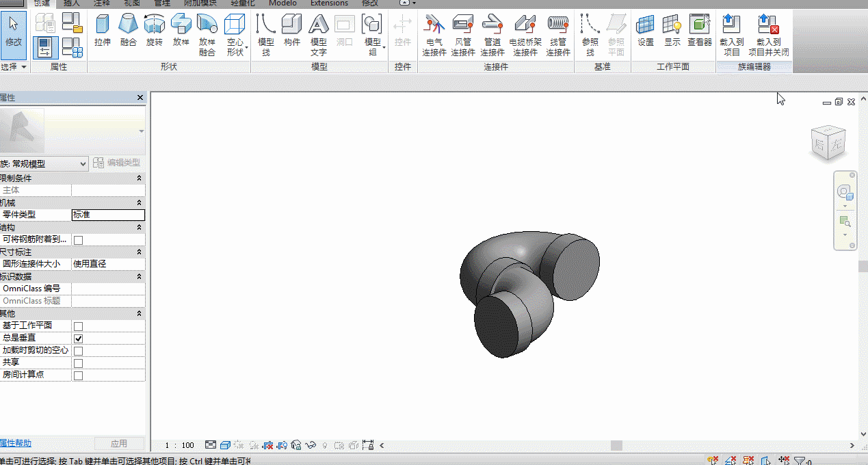Open the 族: 常规模型 family selector
This screenshot has height=465, width=868.
(x=44, y=163)
